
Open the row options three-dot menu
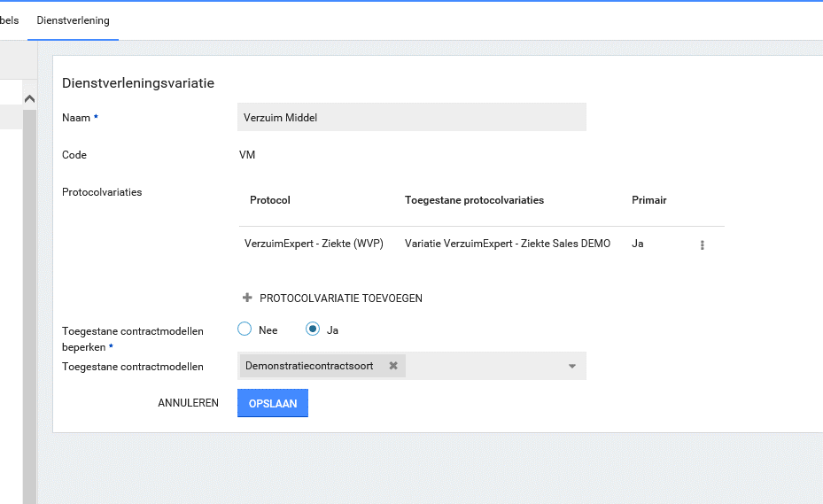point(702,244)
